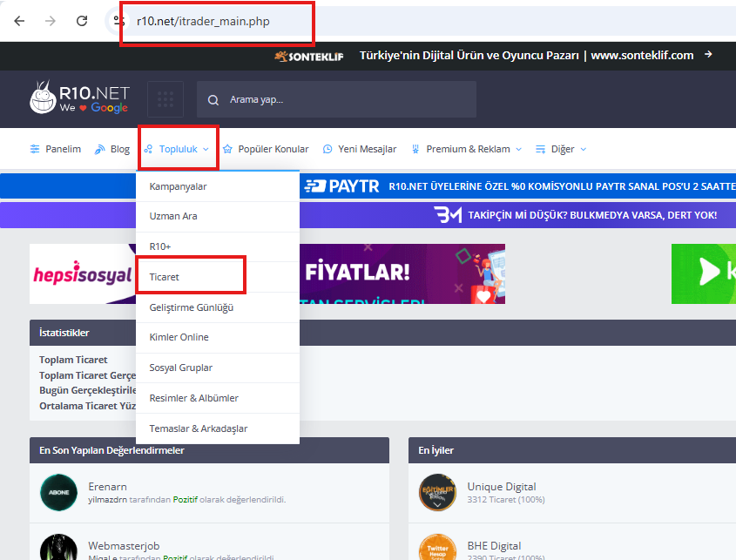Open the grid apps menu button

coord(165,99)
